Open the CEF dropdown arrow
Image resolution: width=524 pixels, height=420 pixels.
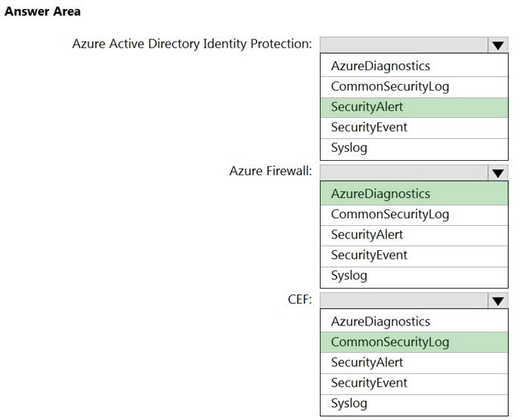click(497, 300)
